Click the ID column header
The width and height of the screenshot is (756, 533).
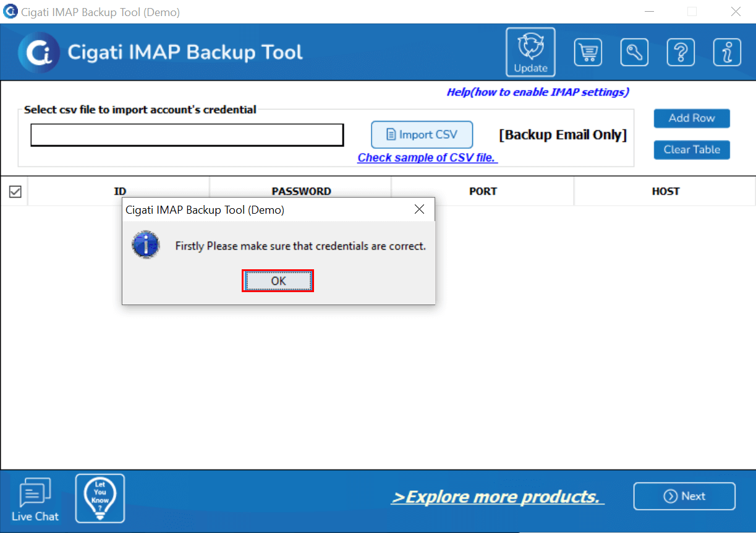[120, 191]
